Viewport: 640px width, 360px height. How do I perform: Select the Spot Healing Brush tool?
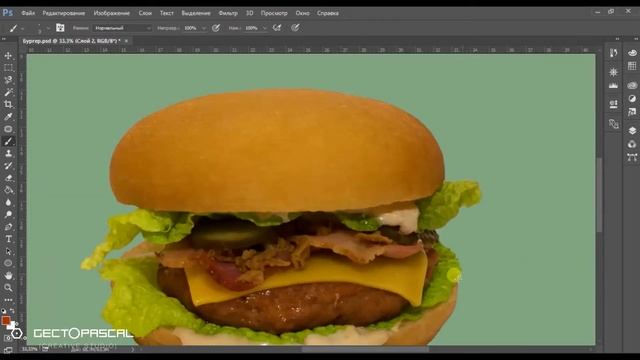pyautogui.click(x=8, y=129)
